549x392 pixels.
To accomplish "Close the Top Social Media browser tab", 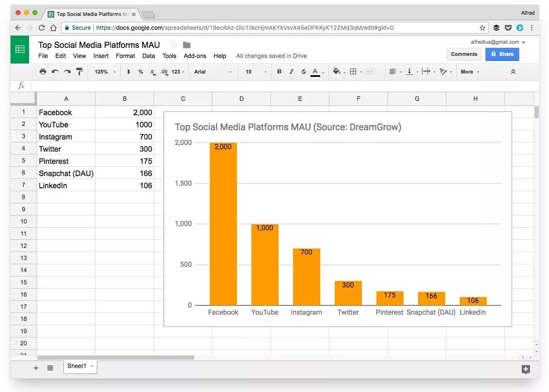I will (x=134, y=14).
